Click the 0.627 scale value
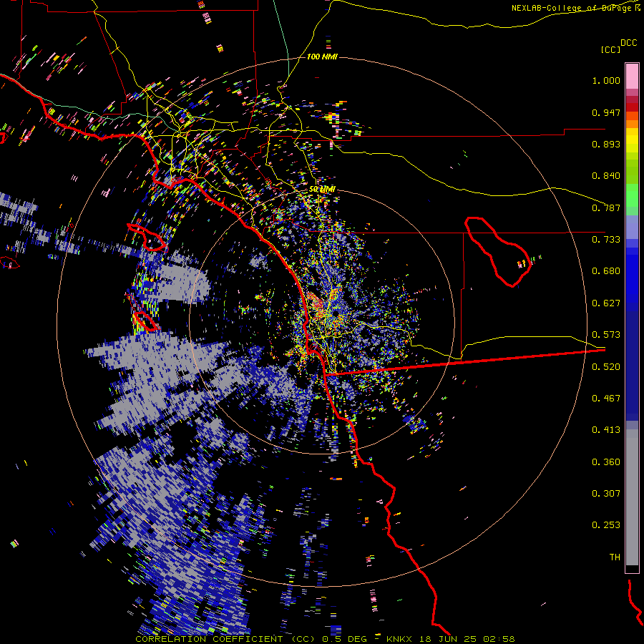 [x=606, y=303]
